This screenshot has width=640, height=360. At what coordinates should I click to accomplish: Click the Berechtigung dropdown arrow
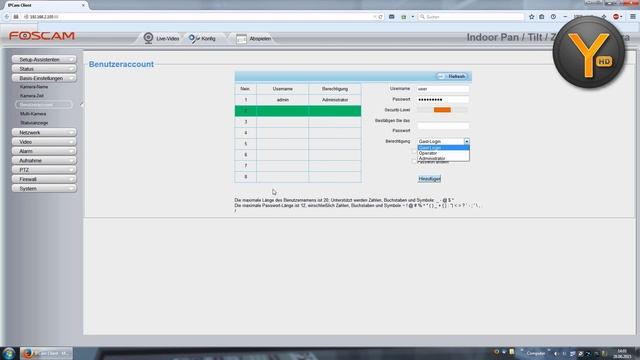467,141
